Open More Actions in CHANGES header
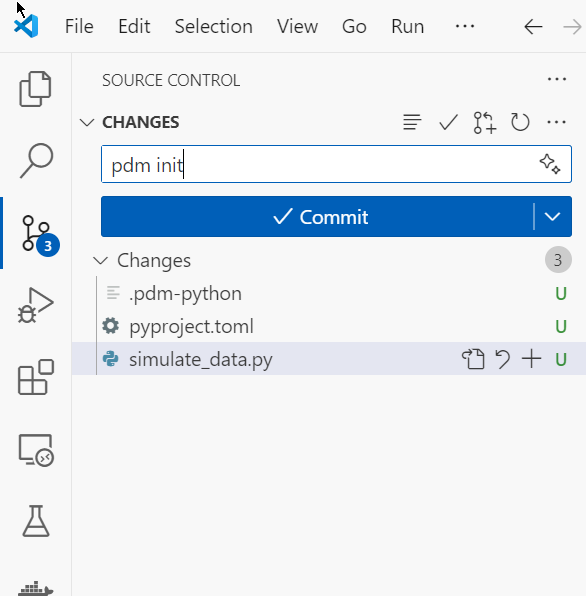 click(556, 122)
